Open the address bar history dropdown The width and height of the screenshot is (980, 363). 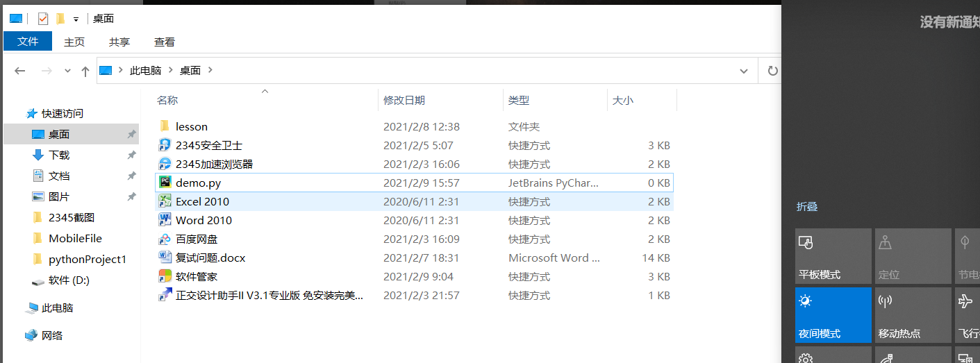745,71
